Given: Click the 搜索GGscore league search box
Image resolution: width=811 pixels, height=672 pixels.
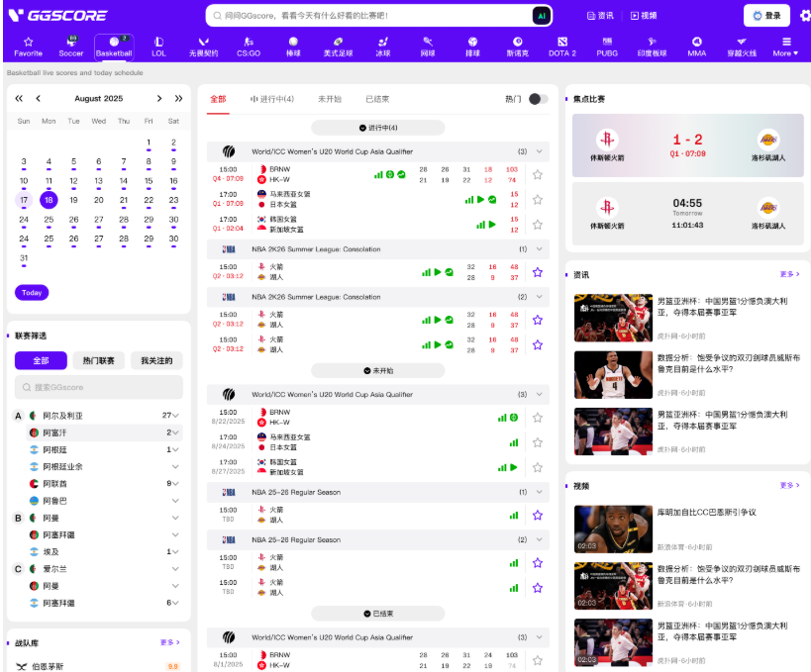Looking at the screenshot, I should pos(99,387).
